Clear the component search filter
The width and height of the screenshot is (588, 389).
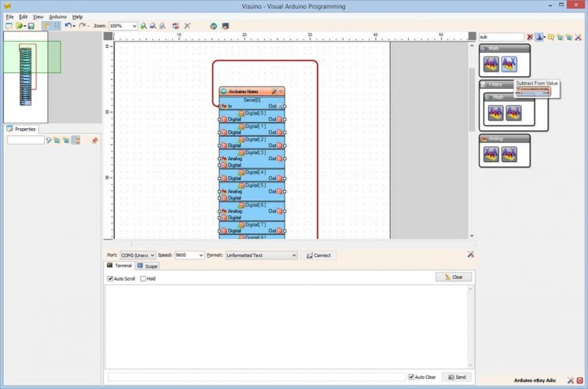tap(530, 37)
